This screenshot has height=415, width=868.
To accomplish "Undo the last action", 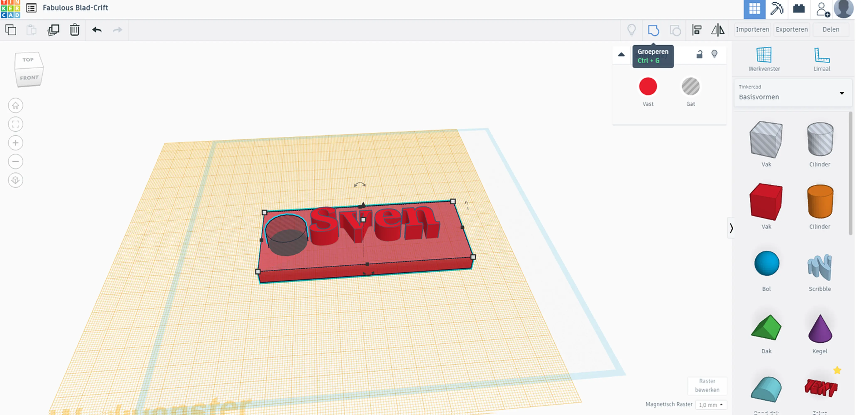I will point(97,30).
